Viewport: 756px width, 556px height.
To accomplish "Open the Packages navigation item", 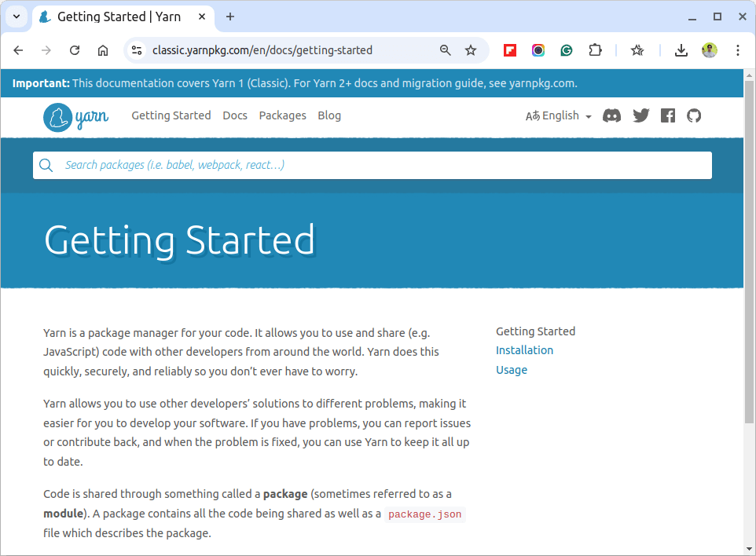I will point(283,115).
